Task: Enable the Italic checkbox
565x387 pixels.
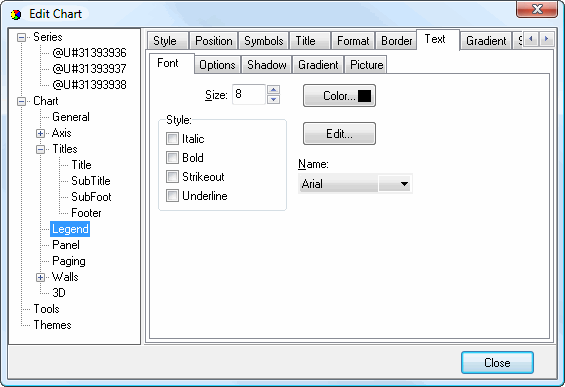Action: (172, 138)
